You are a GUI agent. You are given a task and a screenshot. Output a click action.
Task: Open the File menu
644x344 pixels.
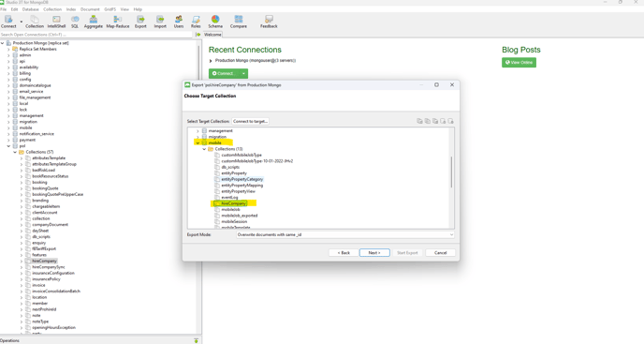click(4, 9)
